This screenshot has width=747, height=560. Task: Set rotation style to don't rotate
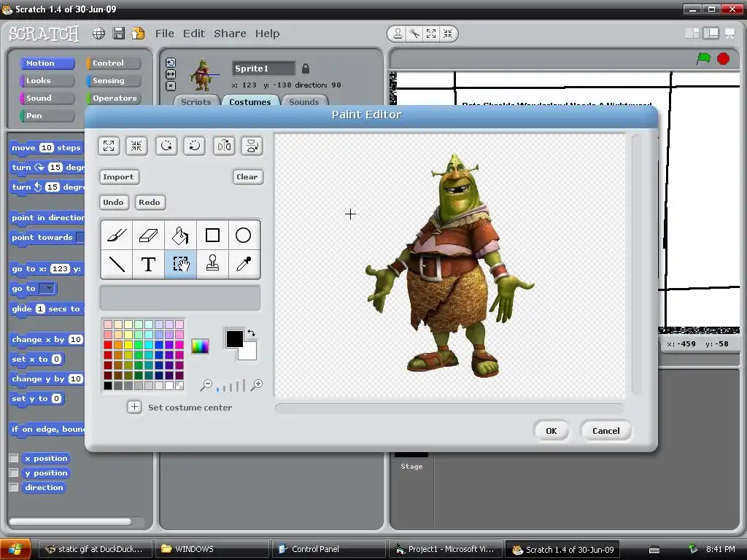tap(171, 86)
